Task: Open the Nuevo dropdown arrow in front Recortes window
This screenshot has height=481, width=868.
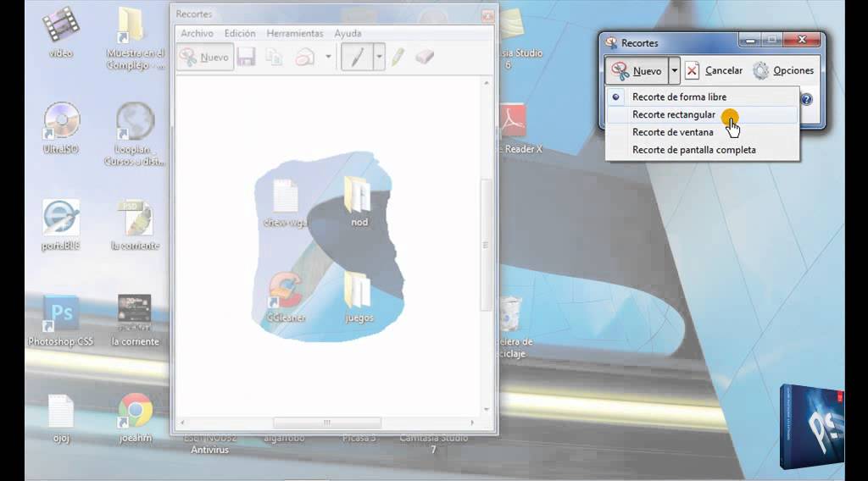Action: 674,71
